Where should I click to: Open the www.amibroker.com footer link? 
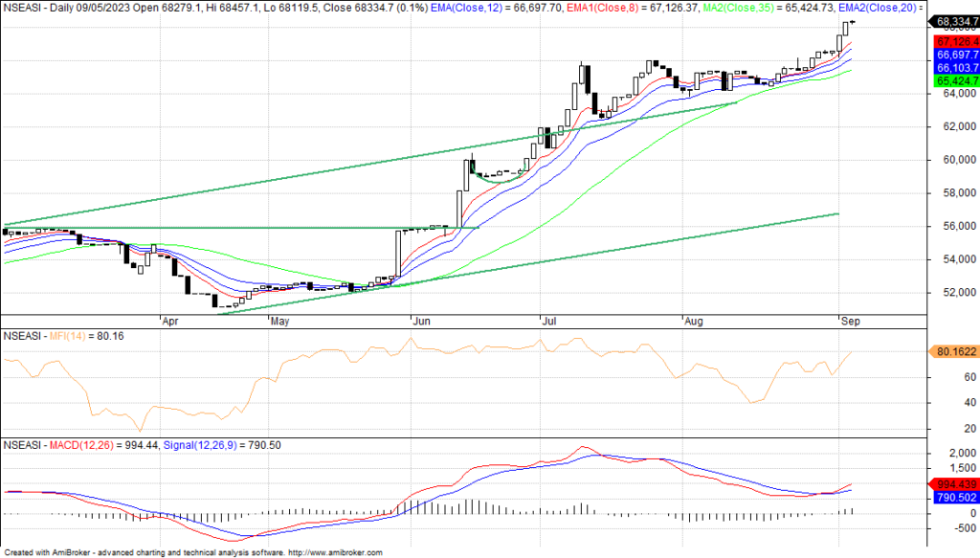coord(335,552)
